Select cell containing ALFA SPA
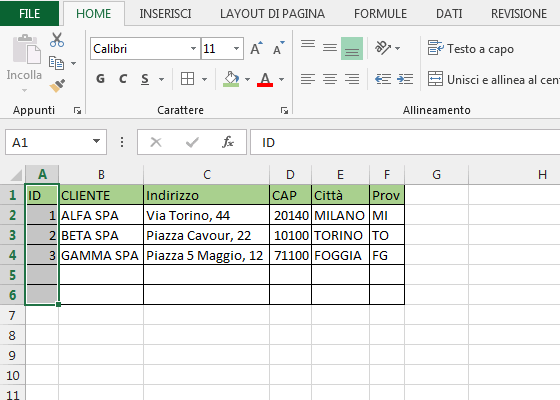This screenshot has height=400, width=560. 101,215
